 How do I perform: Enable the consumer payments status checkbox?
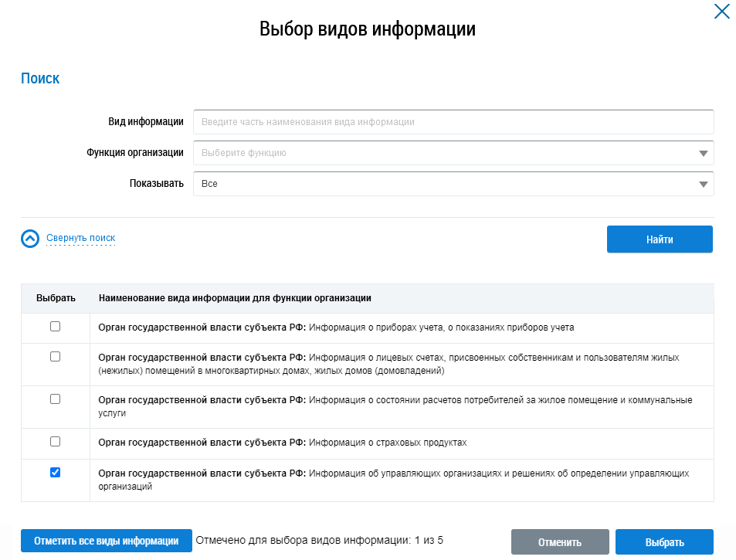click(x=55, y=399)
